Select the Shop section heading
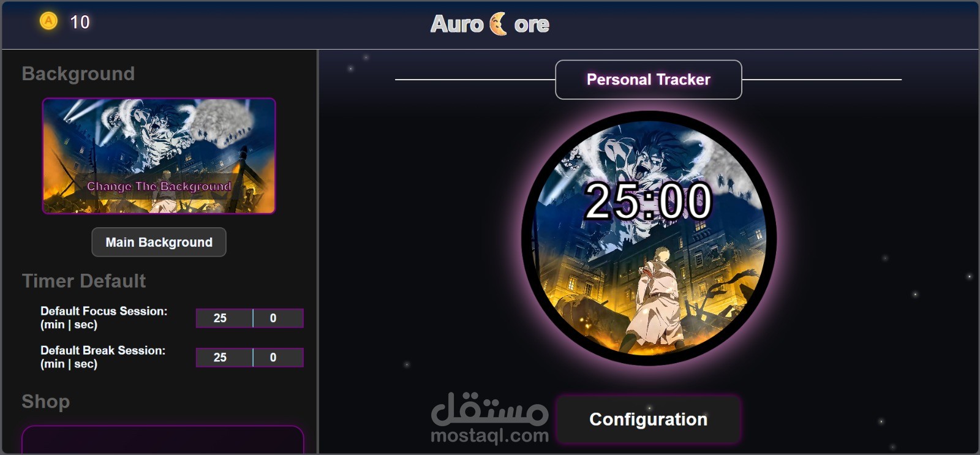This screenshot has height=455, width=980. click(x=46, y=401)
